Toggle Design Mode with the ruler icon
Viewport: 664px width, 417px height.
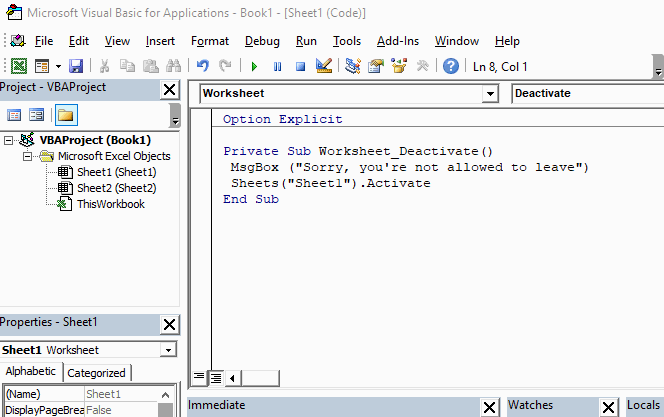pos(324,66)
